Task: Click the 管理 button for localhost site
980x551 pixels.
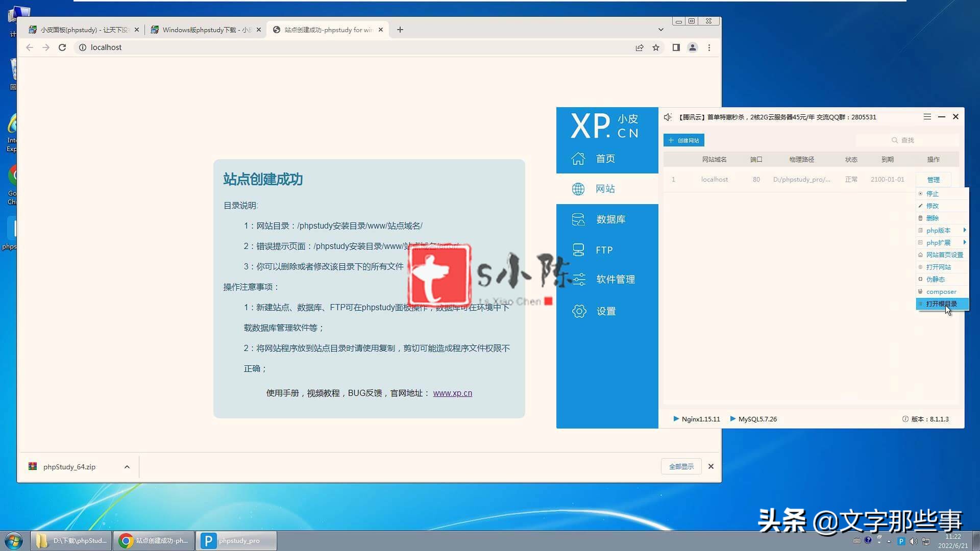Action: tap(933, 179)
